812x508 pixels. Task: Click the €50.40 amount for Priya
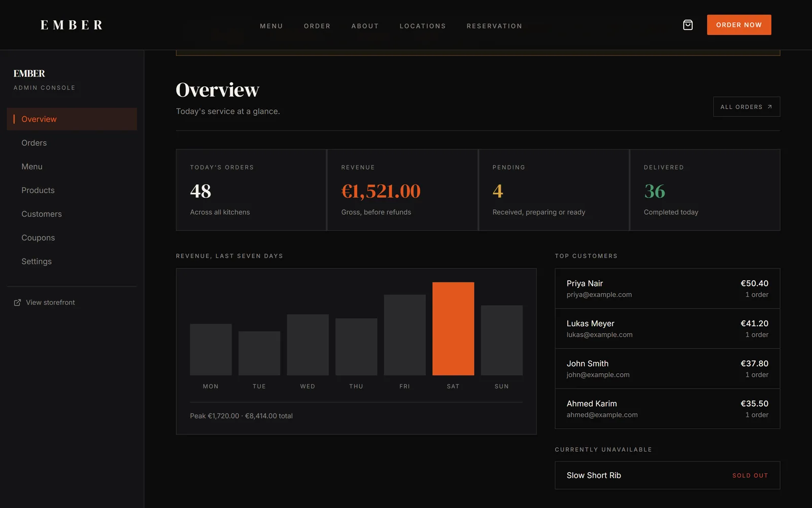754,283
